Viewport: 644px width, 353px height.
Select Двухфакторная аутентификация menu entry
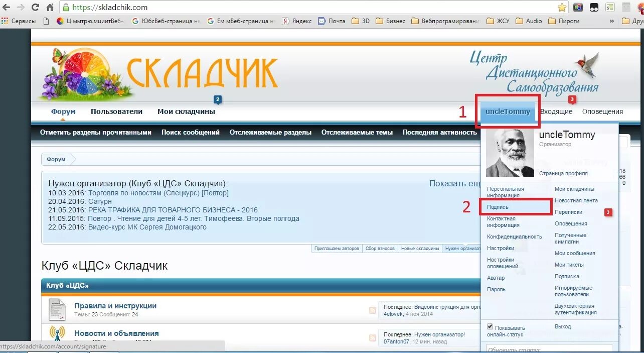coord(575,309)
